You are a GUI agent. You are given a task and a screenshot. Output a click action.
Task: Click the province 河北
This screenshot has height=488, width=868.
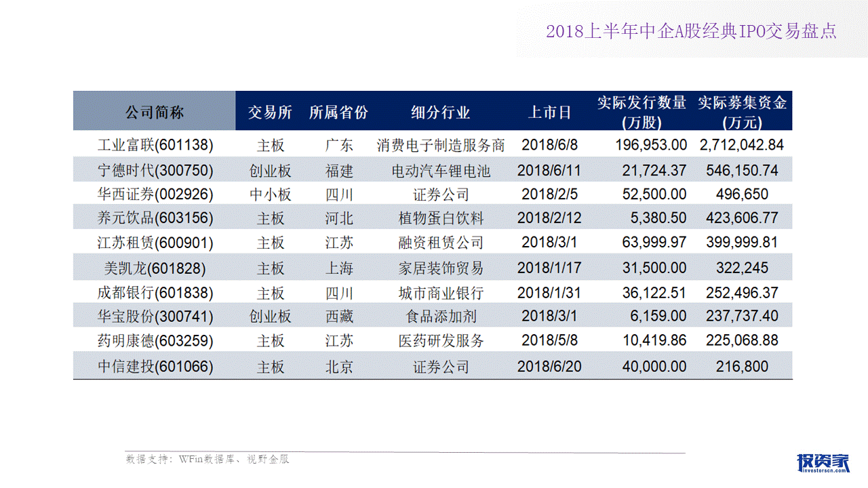click(339, 218)
